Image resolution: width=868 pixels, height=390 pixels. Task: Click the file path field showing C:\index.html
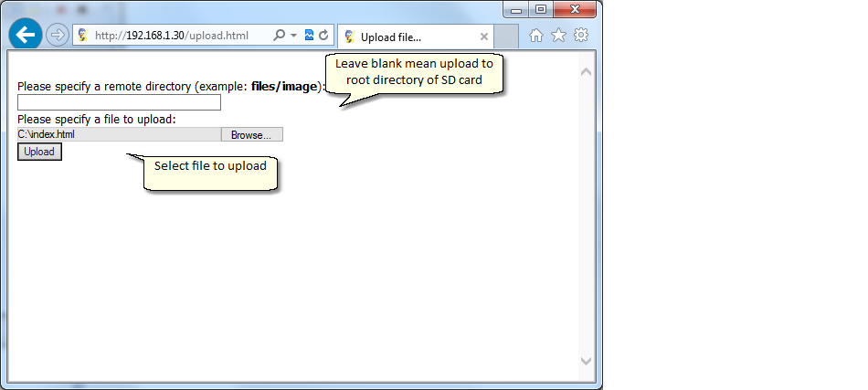pos(119,134)
